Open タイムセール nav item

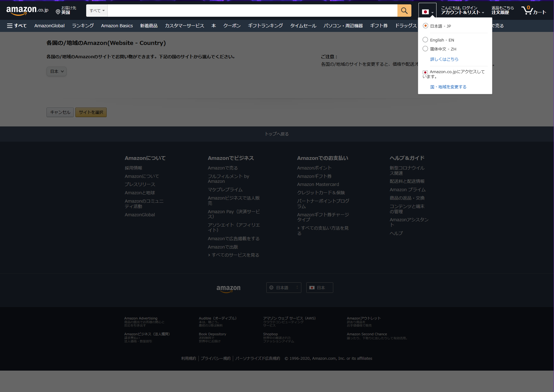(x=303, y=26)
